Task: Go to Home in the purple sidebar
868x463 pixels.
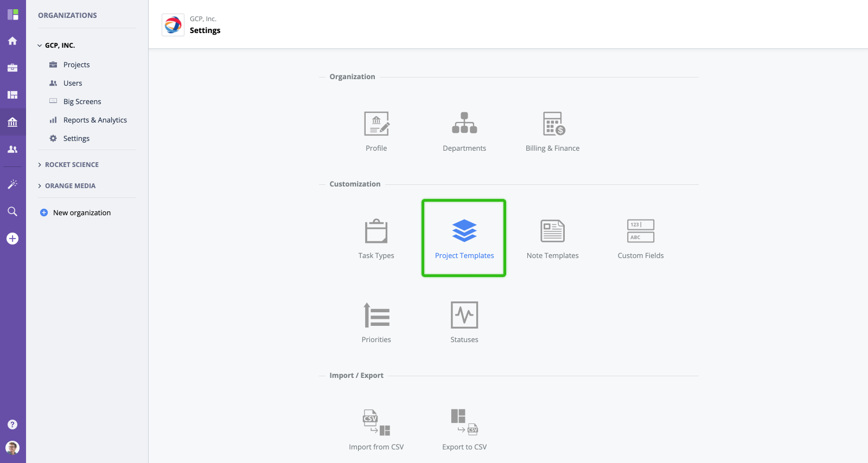Action: 12,41
